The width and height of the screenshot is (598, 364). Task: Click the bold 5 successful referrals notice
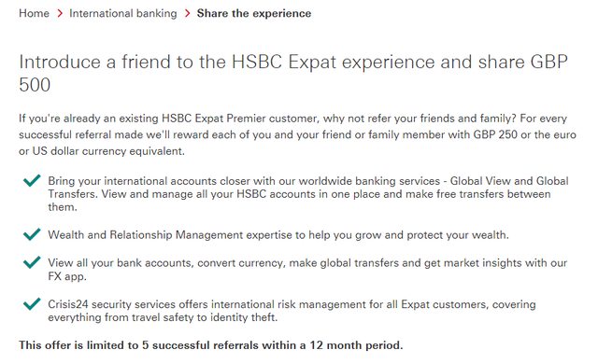pyautogui.click(x=211, y=345)
